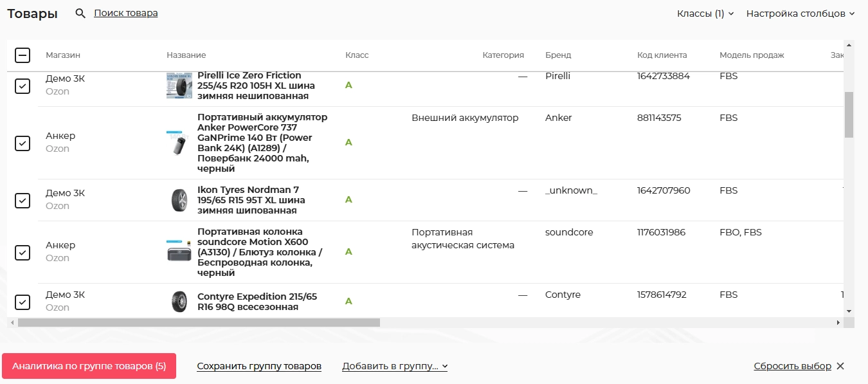
Task: Uncheck the soundcore Motion X600 row checkbox
Action: [23, 252]
